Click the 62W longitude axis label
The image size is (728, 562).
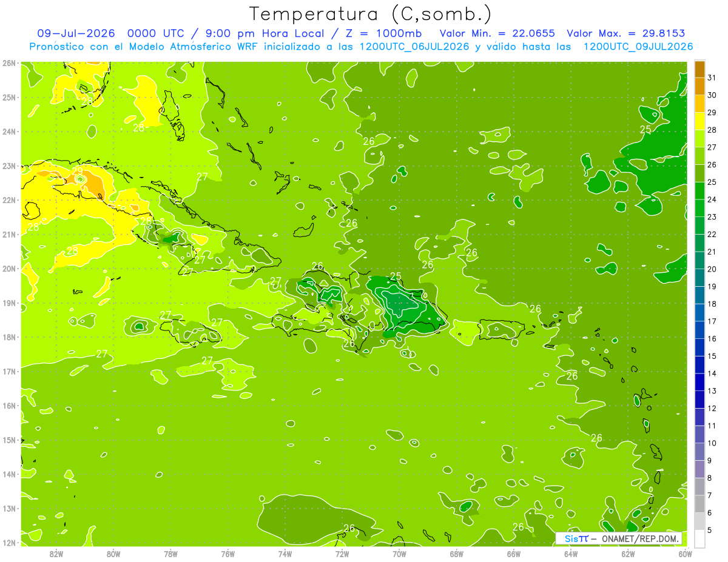click(628, 554)
